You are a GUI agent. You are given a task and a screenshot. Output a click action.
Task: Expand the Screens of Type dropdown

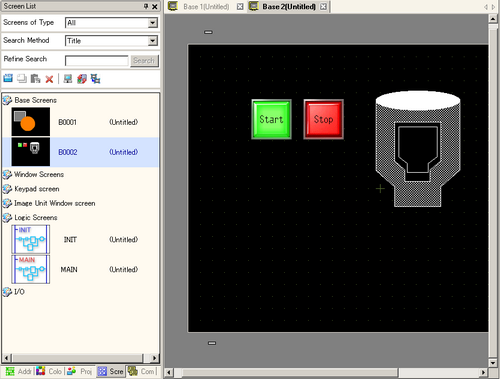pos(153,23)
